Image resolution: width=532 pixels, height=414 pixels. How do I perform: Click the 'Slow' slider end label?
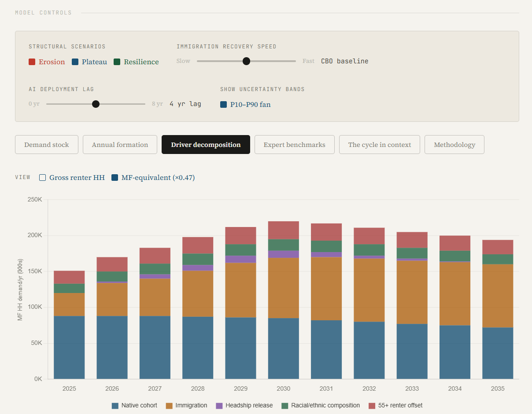coord(183,61)
